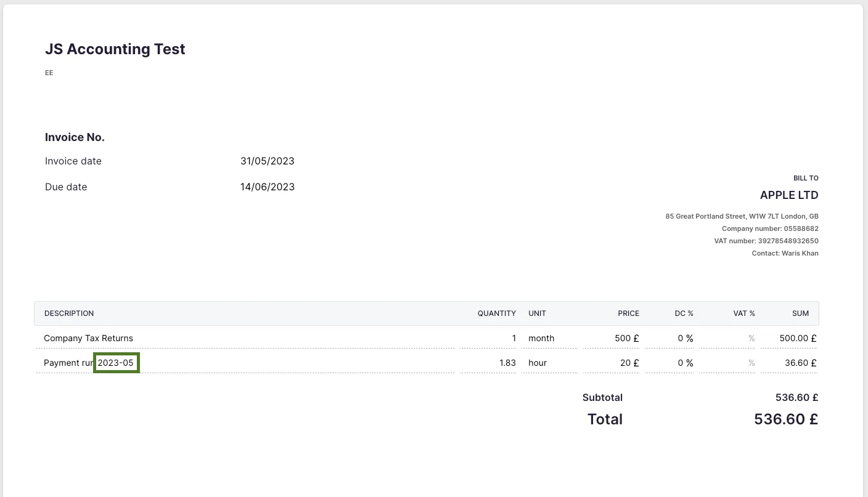
Task: Click the VAT number line in Bill To
Action: (766, 241)
